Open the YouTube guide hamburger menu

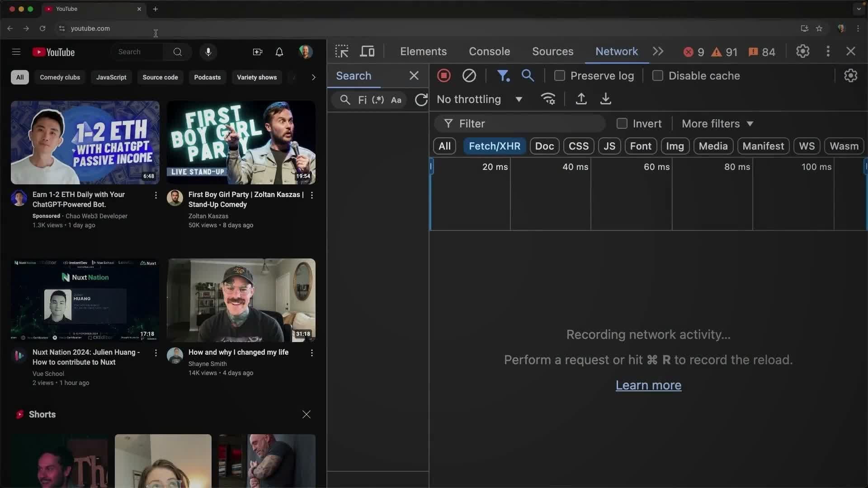(x=16, y=52)
